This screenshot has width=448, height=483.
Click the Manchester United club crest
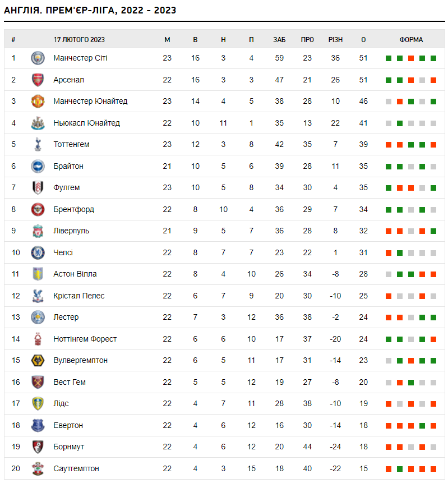(38, 102)
